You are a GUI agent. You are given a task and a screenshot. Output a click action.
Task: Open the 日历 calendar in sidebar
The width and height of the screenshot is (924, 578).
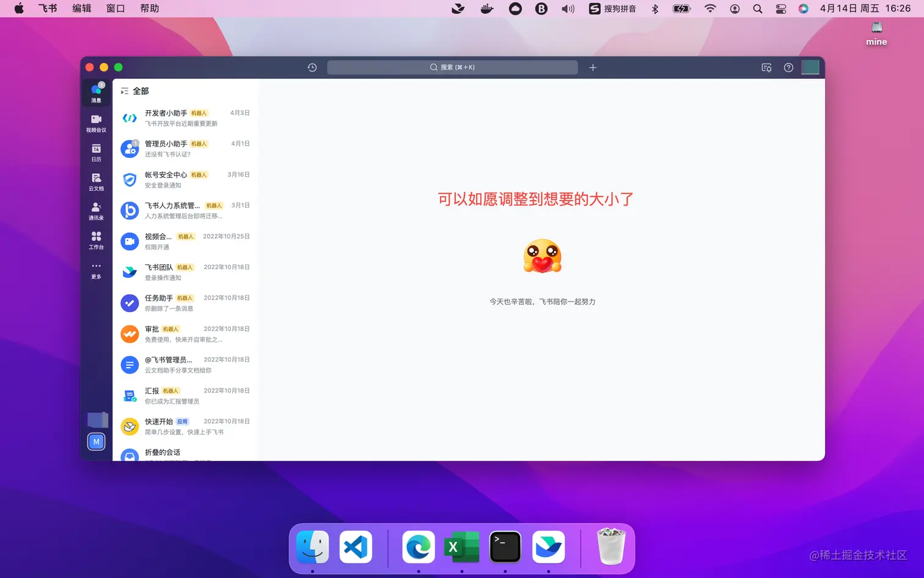click(96, 152)
